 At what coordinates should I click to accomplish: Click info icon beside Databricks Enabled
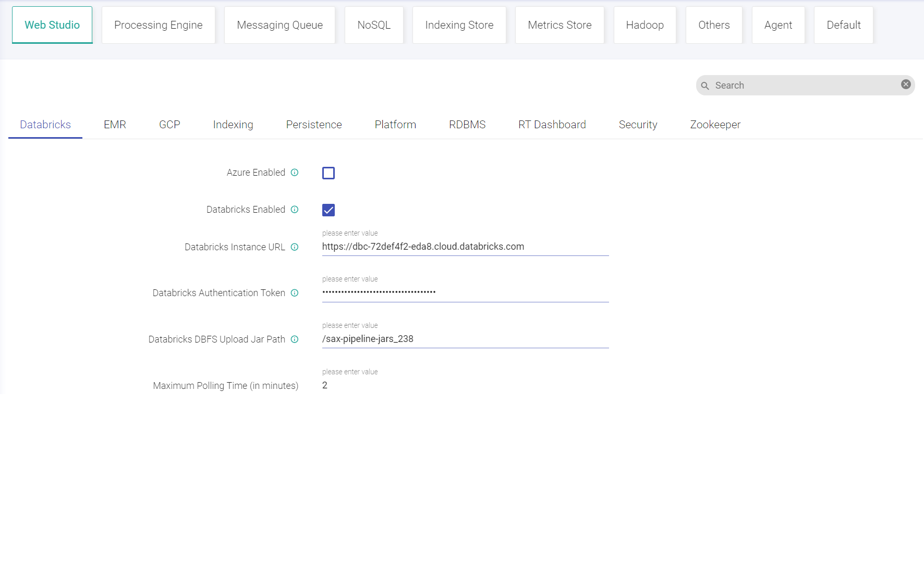[x=295, y=210]
